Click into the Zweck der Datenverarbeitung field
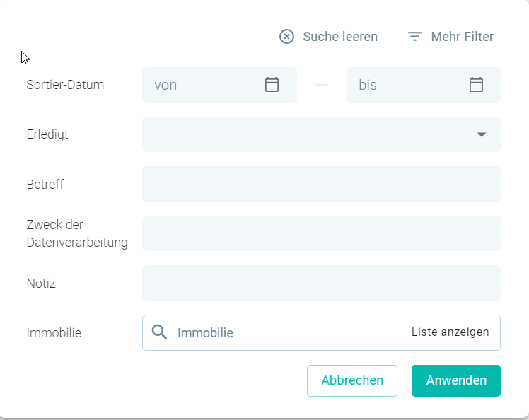Image resolution: width=529 pixels, height=420 pixels. coord(321,233)
